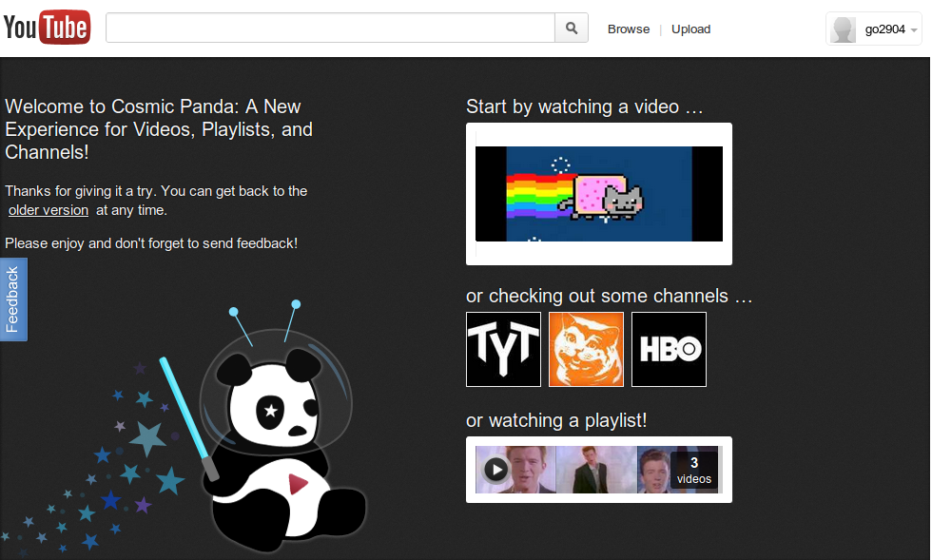Open the Upload link
Screen dimensions: 932x560
[x=690, y=29]
